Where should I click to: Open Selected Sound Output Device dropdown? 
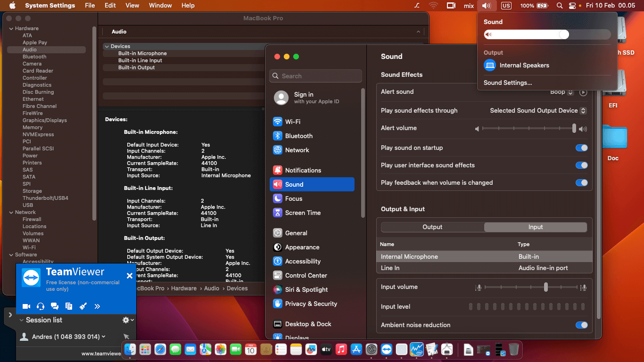[538, 111]
